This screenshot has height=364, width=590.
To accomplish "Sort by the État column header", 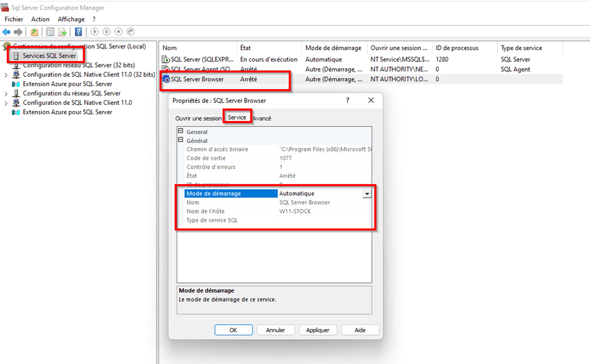I will (270, 48).
